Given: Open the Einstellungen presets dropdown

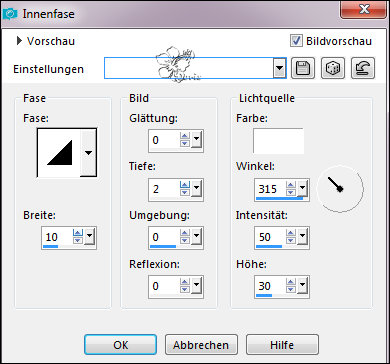Looking at the screenshot, I should click(x=279, y=69).
